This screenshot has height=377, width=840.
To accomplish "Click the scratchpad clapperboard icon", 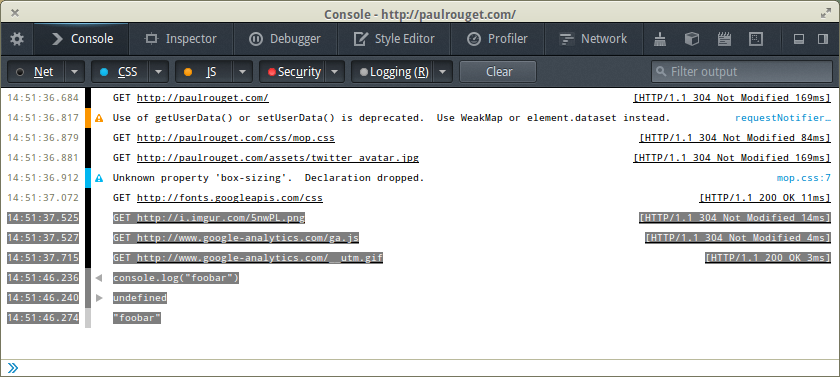I will (x=724, y=39).
